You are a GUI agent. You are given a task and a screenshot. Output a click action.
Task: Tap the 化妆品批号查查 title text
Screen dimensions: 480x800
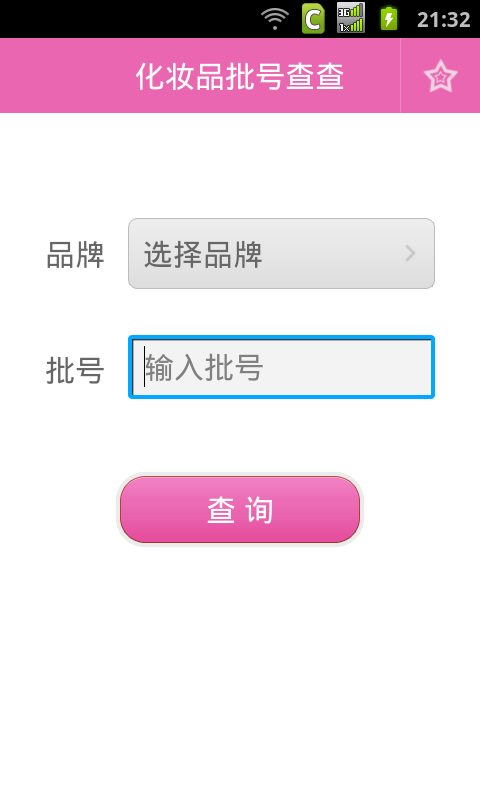point(240,77)
